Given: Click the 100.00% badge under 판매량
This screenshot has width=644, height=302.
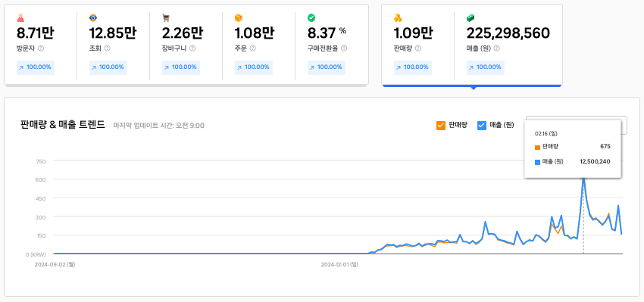Looking at the screenshot, I should click(x=412, y=67).
